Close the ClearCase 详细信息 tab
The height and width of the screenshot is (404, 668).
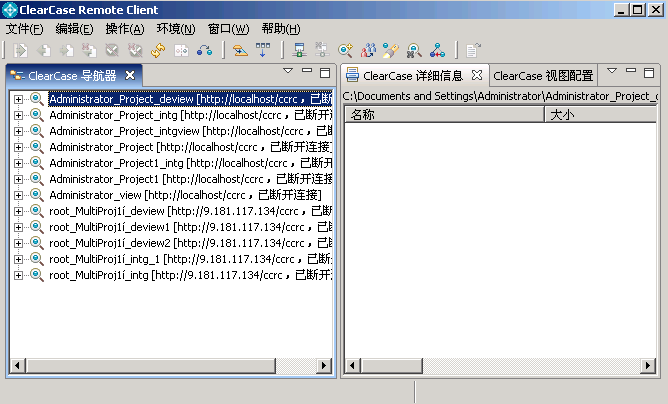[x=477, y=75]
